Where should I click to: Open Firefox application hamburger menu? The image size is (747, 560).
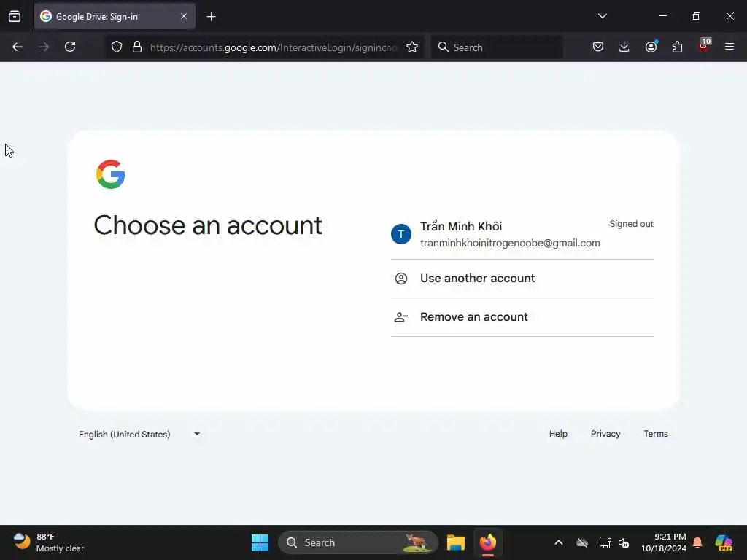729,47
